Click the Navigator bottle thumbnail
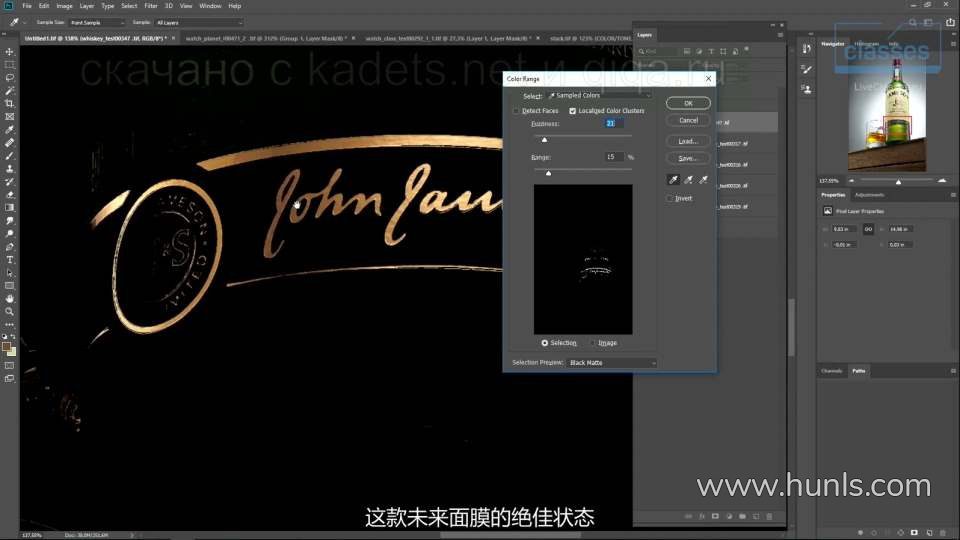Viewport: 960px width, 540px height. click(x=887, y=114)
